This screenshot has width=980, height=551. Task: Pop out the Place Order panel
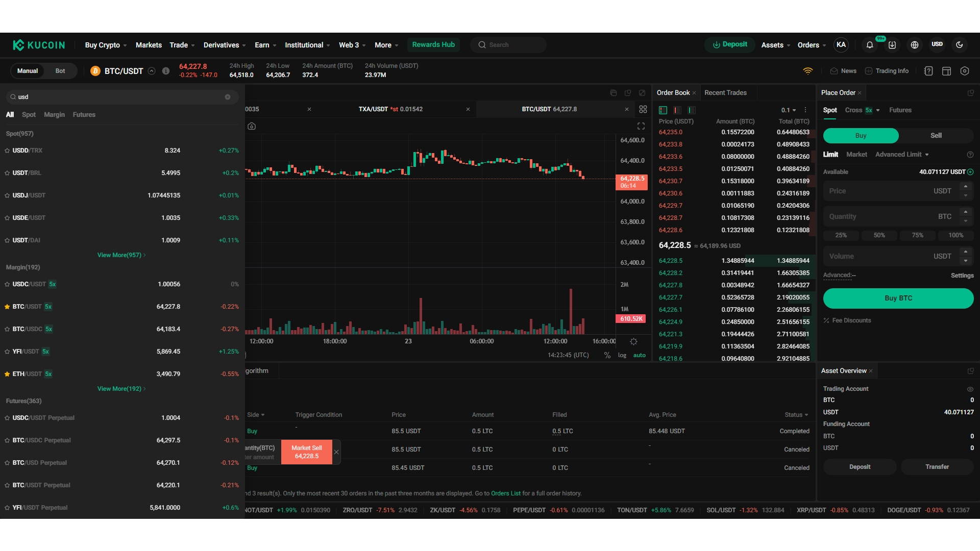(971, 93)
